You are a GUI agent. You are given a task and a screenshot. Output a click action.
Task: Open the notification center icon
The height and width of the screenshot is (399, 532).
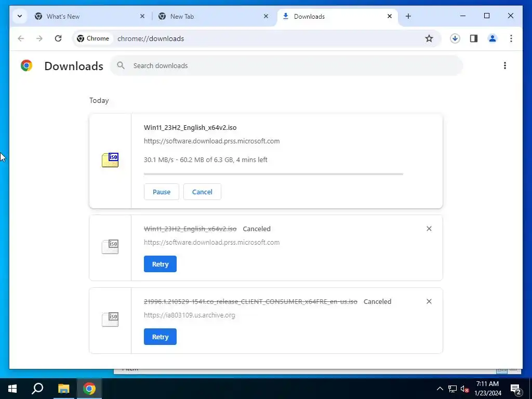click(x=516, y=389)
